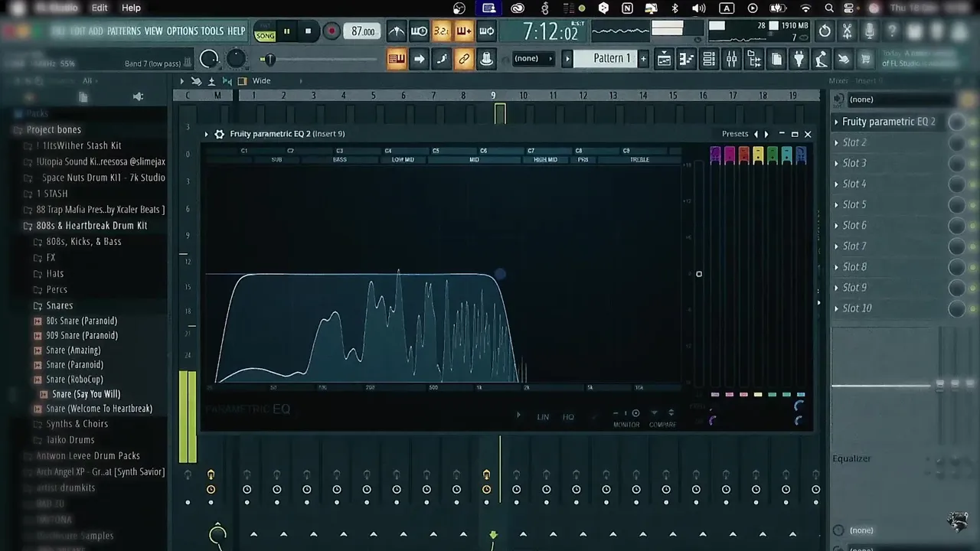The width and height of the screenshot is (980, 551).
Task: Open the playlist view icon
Action: [x=664, y=59]
